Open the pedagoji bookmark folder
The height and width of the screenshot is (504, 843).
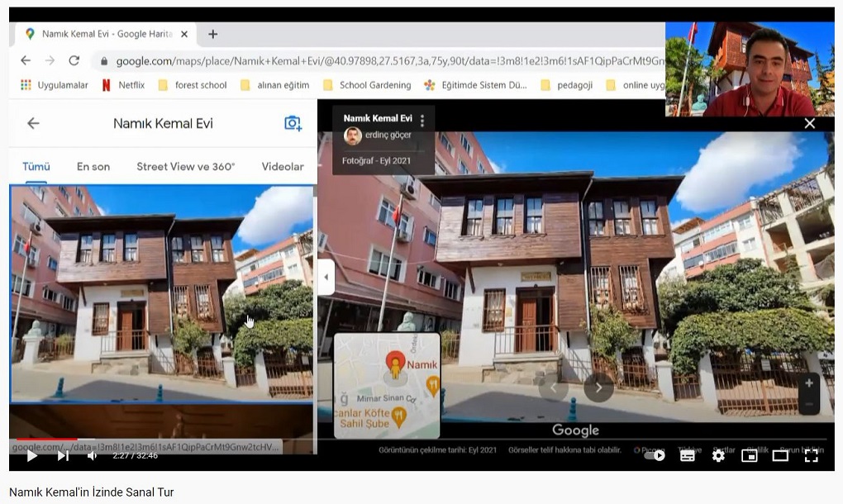(x=567, y=85)
